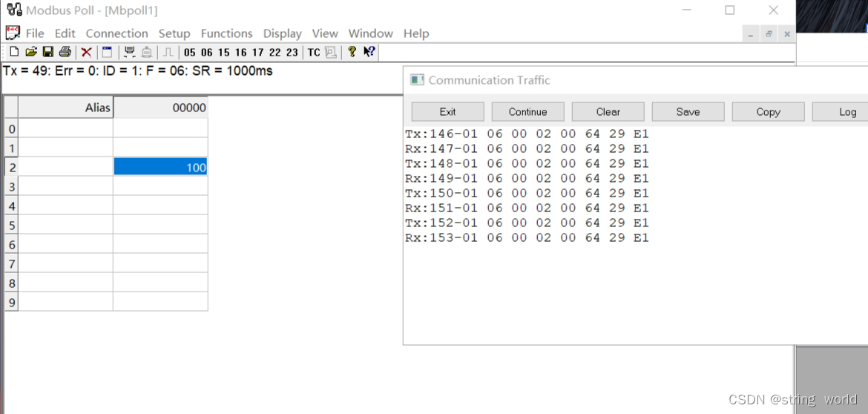Viewport: 868px width, 414px height.
Task: Select row header 2
Action: pos(12,167)
